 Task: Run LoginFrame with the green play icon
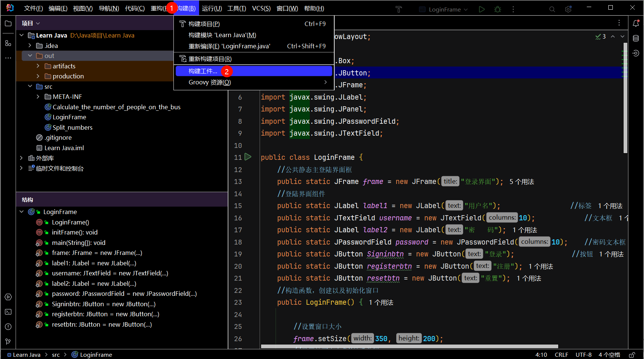[482, 9]
